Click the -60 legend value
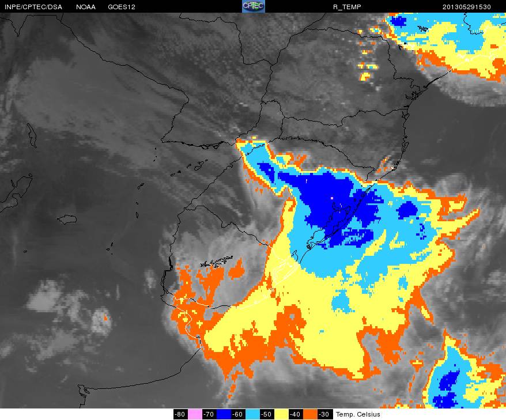The height and width of the screenshot is (420, 506). (x=238, y=414)
